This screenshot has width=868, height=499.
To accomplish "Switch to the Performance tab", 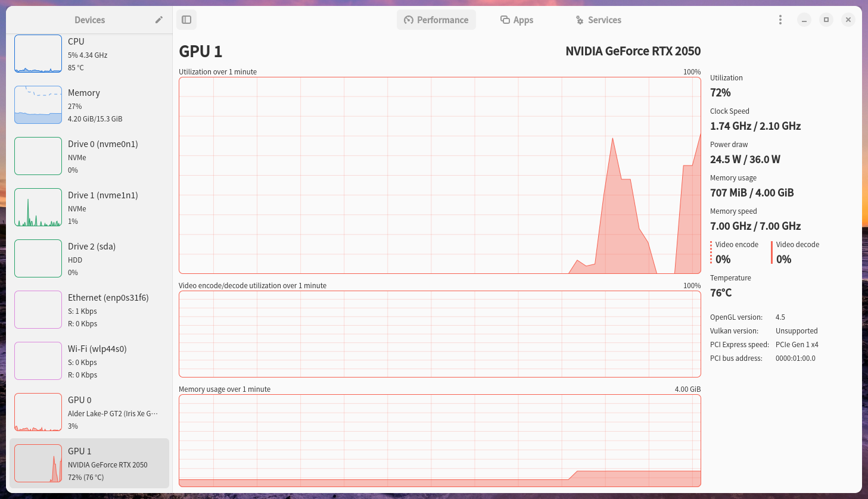I will 436,20.
